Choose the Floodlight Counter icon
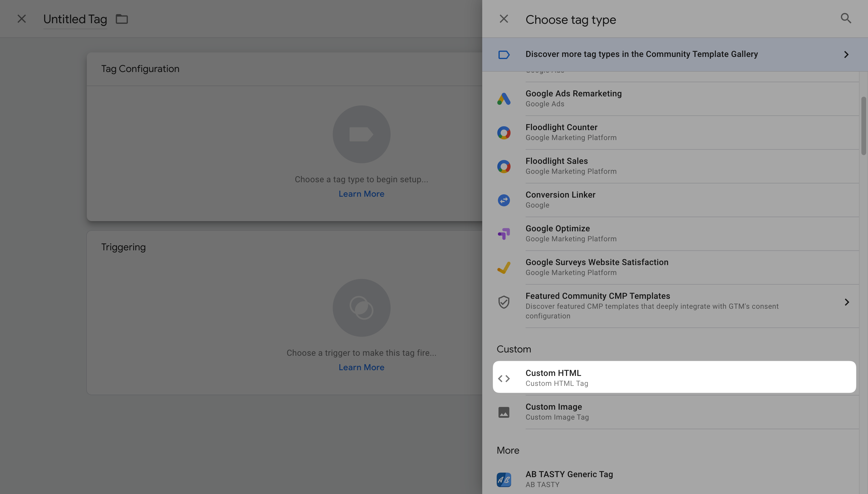This screenshot has height=494, width=868. point(504,133)
